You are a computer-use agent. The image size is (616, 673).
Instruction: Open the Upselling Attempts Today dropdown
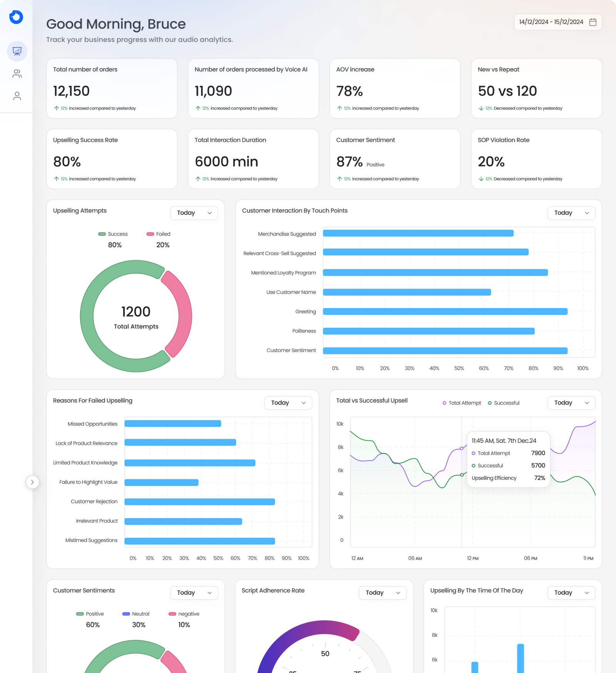pos(194,213)
